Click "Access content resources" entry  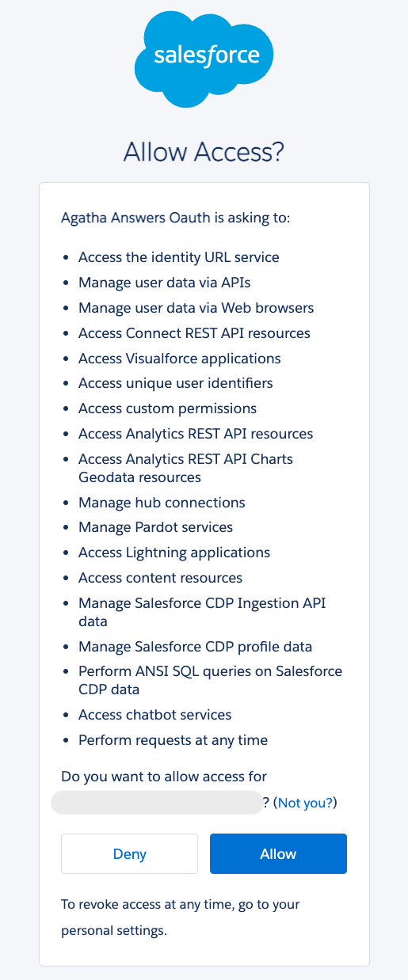click(160, 578)
